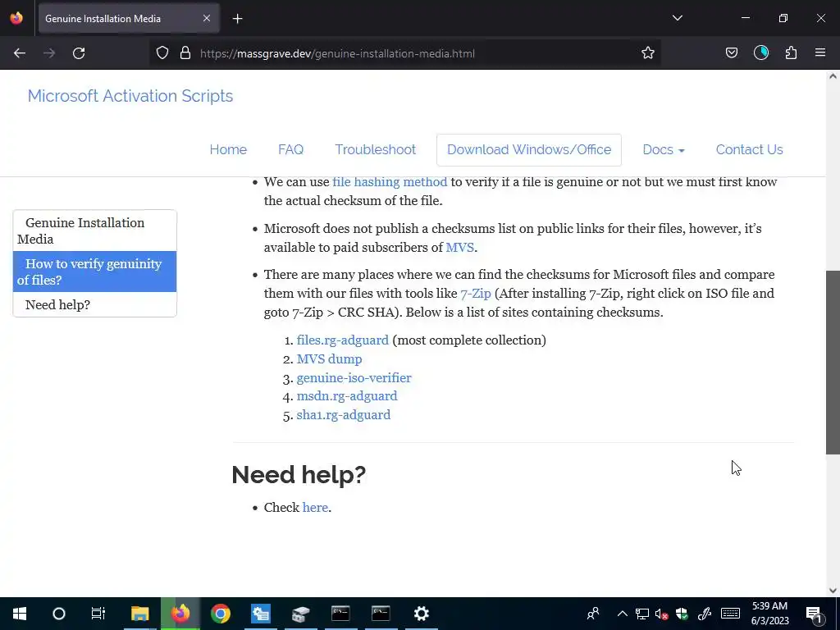Open the genuine-iso-verifier link

(x=354, y=377)
